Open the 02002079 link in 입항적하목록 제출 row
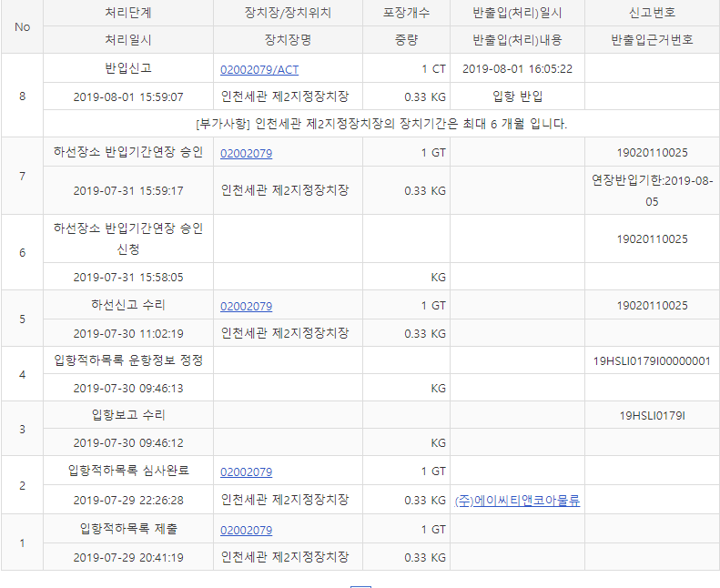Image resolution: width=720 pixels, height=588 pixels. point(246,530)
